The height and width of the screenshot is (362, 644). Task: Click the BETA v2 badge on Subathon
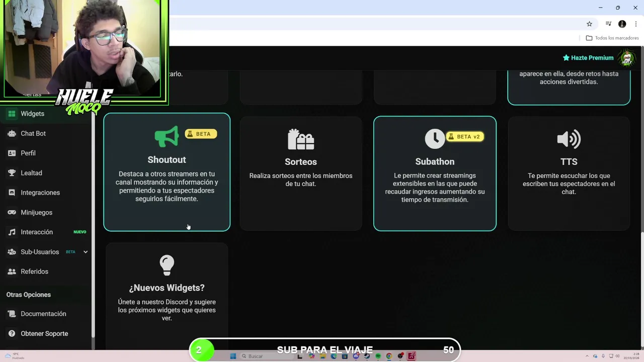(x=465, y=137)
